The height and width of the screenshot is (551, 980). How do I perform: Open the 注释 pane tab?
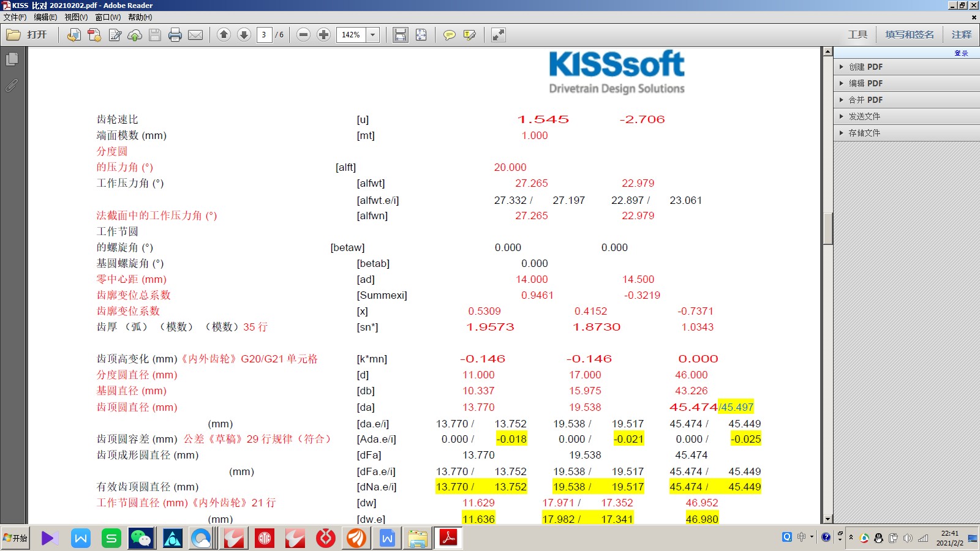tap(961, 35)
